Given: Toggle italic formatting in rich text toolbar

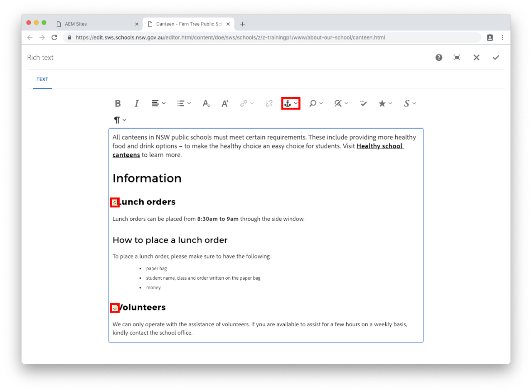Looking at the screenshot, I should tap(136, 104).
